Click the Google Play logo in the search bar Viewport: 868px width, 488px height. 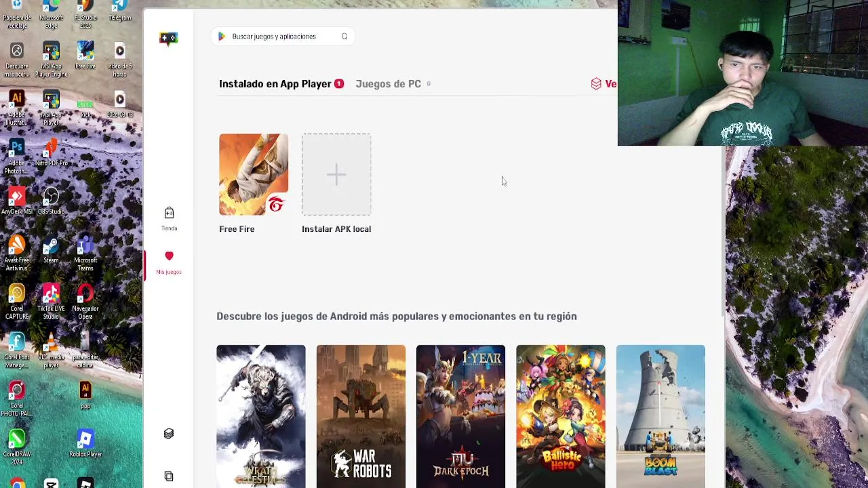pos(222,37)
